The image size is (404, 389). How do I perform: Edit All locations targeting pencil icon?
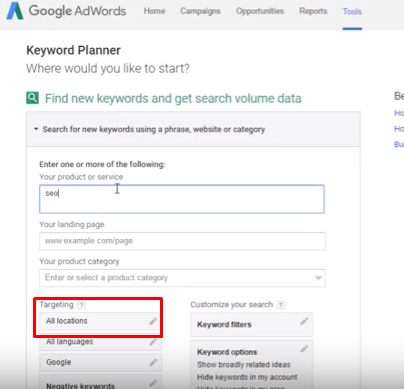click(153, 321)
